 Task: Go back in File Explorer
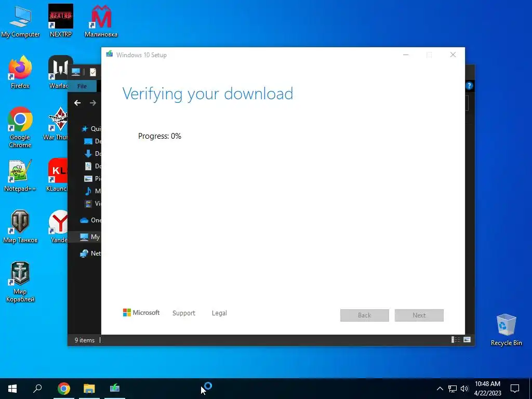click(x=77, y=103)
